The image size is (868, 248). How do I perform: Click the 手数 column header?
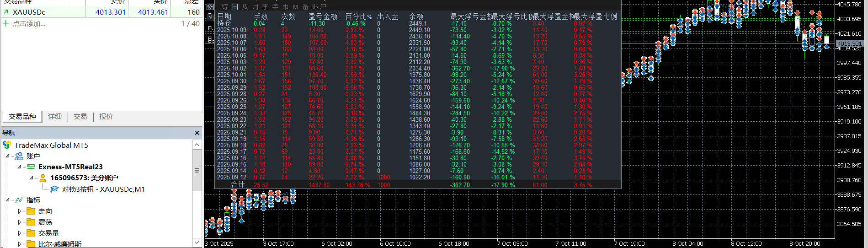click(x=261, y=17)
